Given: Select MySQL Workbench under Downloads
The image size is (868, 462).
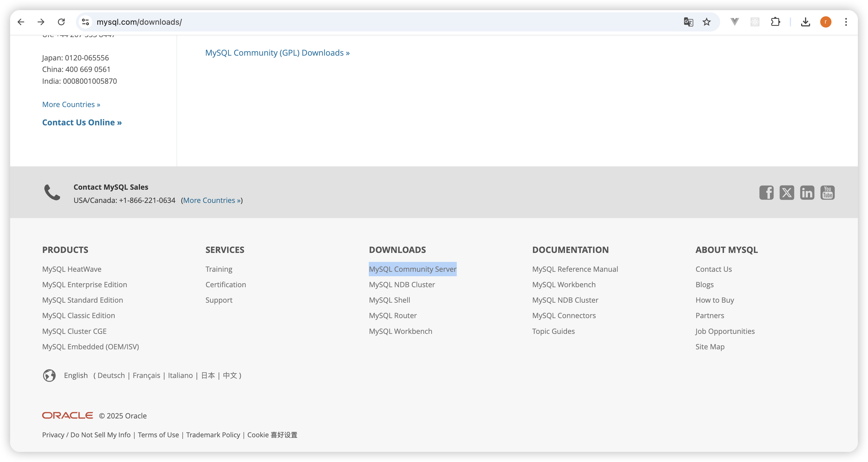Looking at the screenshot, I should [x=400, y=331].
